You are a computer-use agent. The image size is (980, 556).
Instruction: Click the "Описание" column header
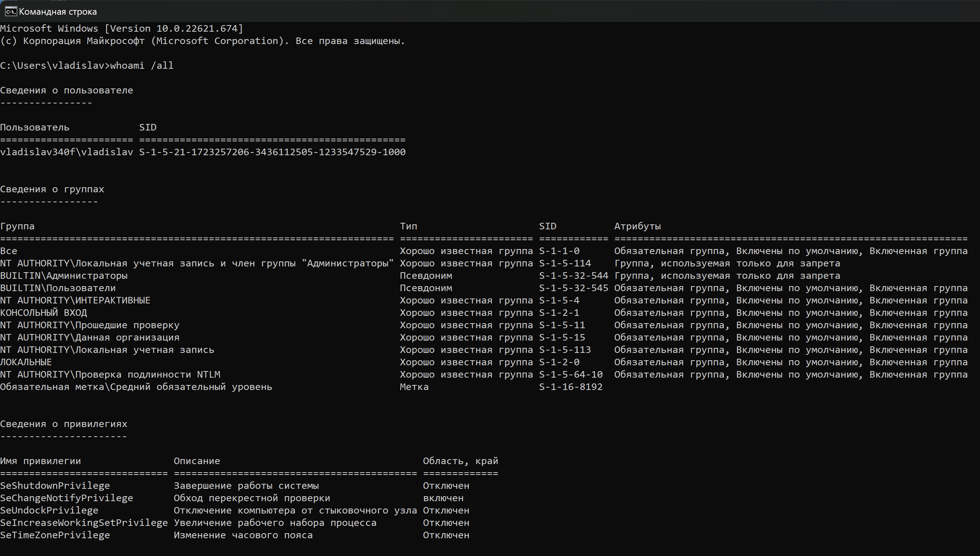coord(197,461)
